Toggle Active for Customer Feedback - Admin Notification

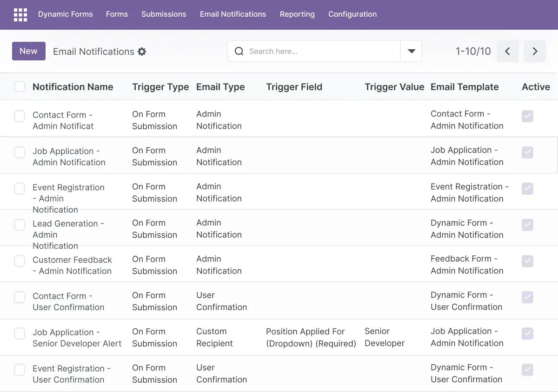point(527,261)
